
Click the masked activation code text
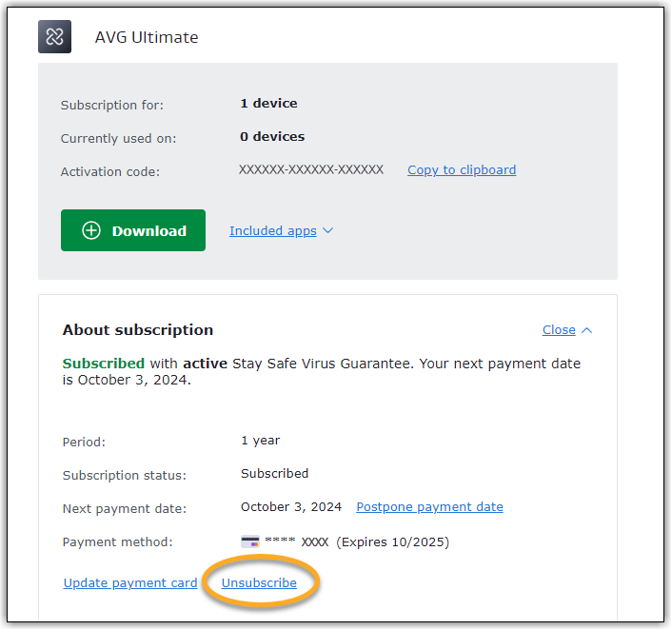(x=311, y=169)
